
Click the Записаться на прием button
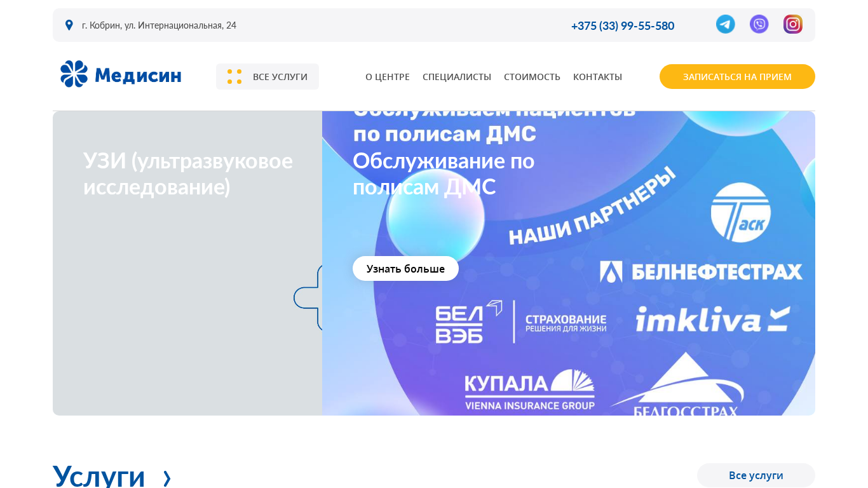(737, 76)
